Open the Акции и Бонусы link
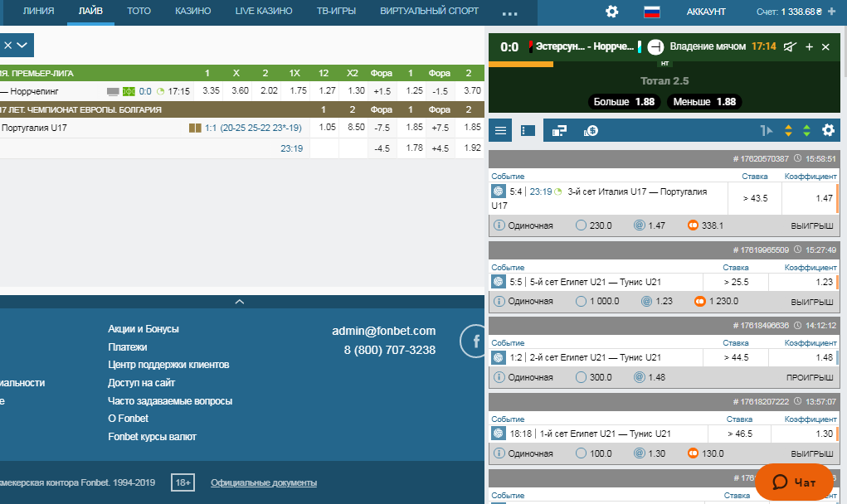 pyautogui.click(x=144, y=329)
